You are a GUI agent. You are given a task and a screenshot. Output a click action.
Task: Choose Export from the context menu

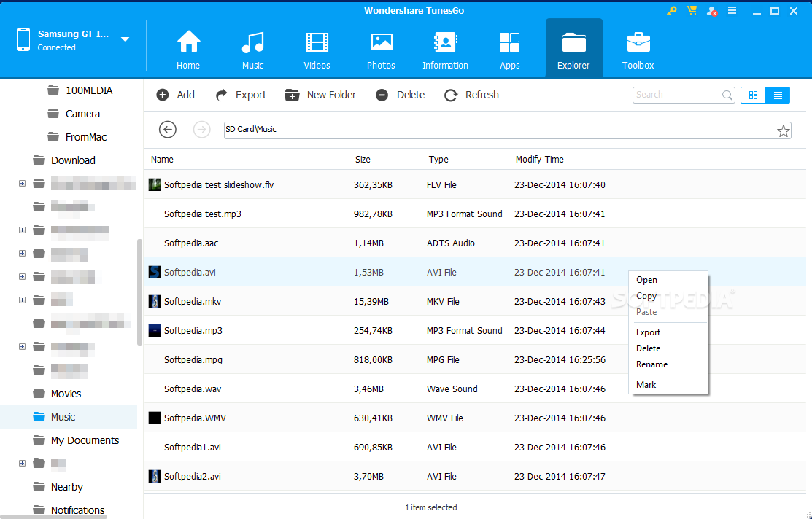(668, 332)
